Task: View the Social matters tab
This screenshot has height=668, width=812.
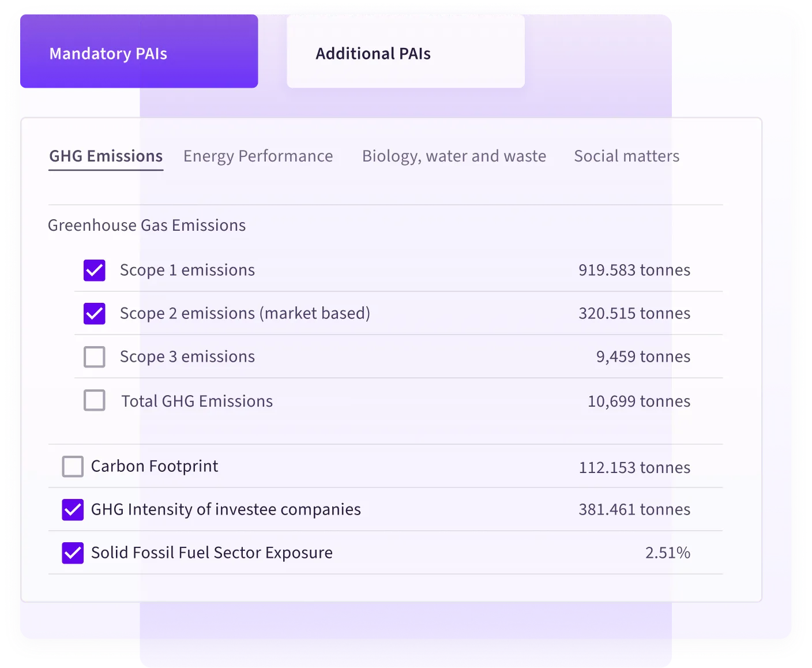Action: tap(626, 156)
